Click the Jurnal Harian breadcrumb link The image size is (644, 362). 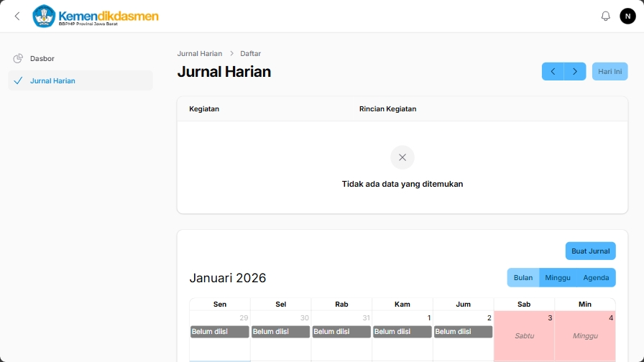click(x=200, y=54)
